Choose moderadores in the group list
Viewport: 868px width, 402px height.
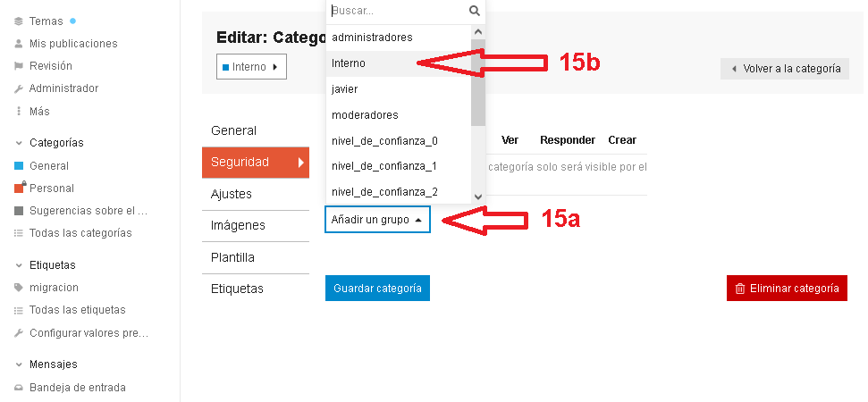tap(365, 115)
